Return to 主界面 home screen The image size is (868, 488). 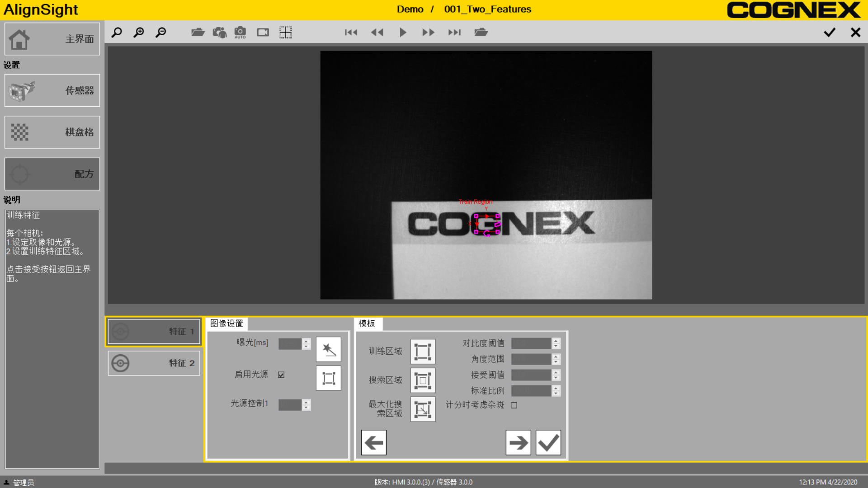(52, 39)
